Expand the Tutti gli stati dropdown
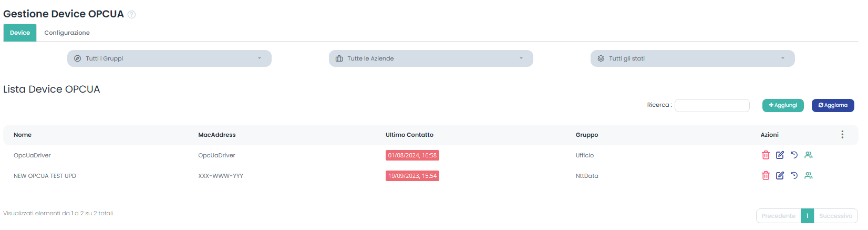The image size is (868, 230). (x=693, y=58)
